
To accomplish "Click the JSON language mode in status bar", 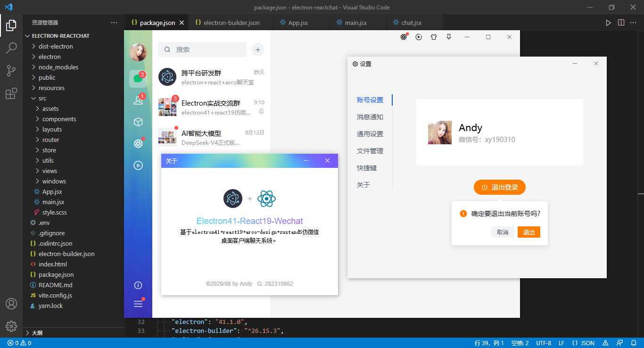I will click(x=583, y=343).
